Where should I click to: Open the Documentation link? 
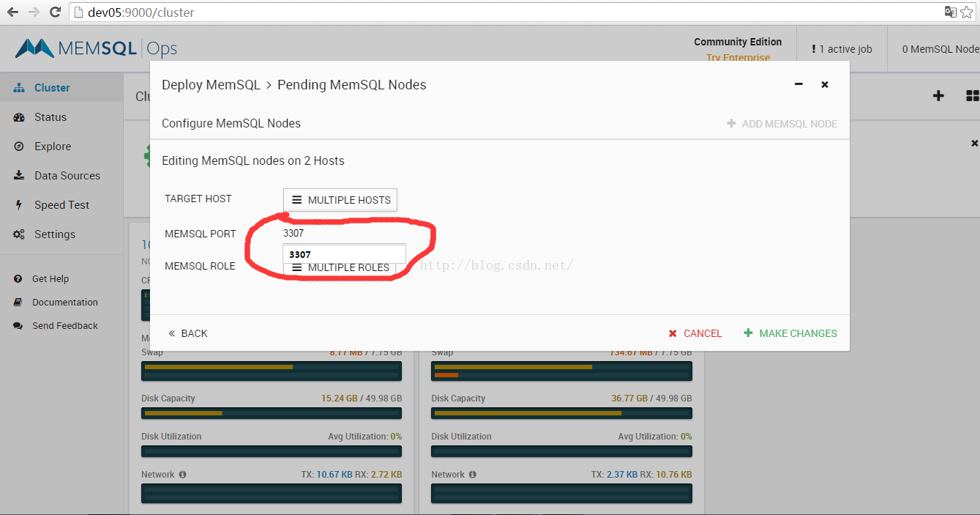point(65,302)
